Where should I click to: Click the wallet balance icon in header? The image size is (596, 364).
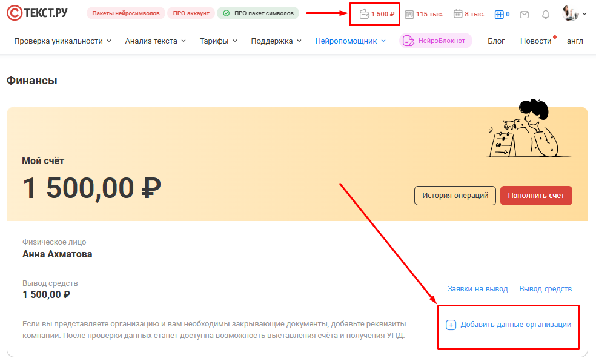tap(364, 14)
